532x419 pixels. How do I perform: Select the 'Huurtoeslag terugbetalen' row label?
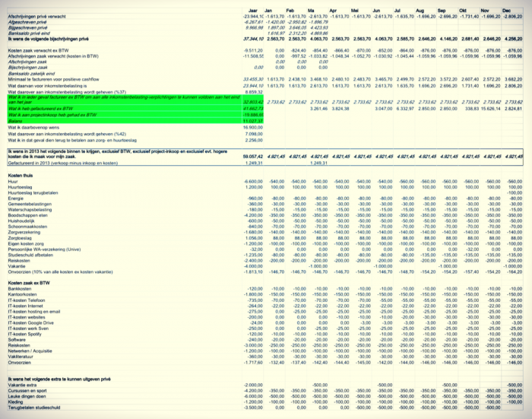click(33, 193)
